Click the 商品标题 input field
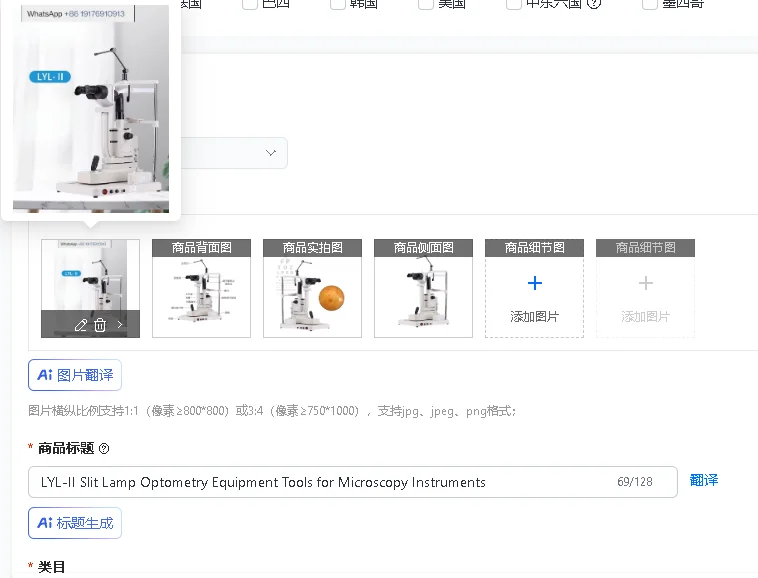 353,482
